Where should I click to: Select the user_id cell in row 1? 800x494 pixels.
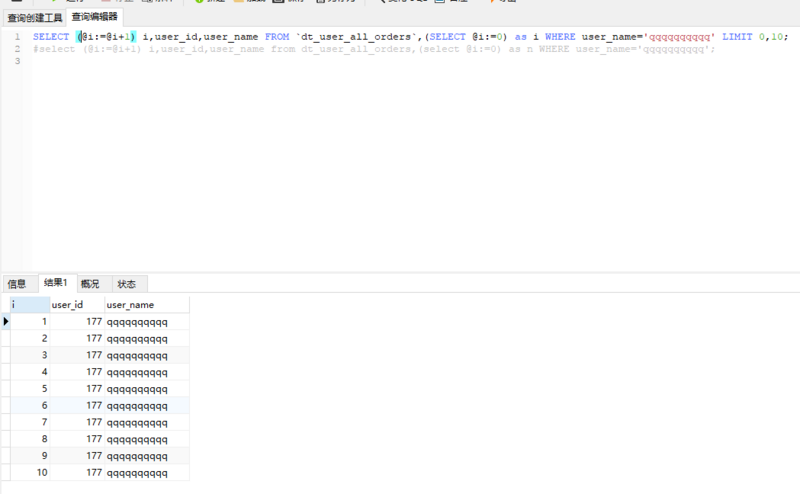tap(77, 322)
